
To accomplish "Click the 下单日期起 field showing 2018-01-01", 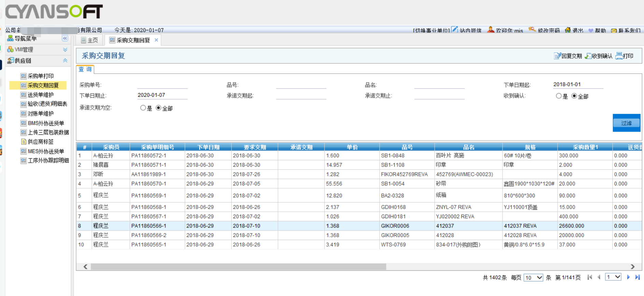I will (578, 85).
